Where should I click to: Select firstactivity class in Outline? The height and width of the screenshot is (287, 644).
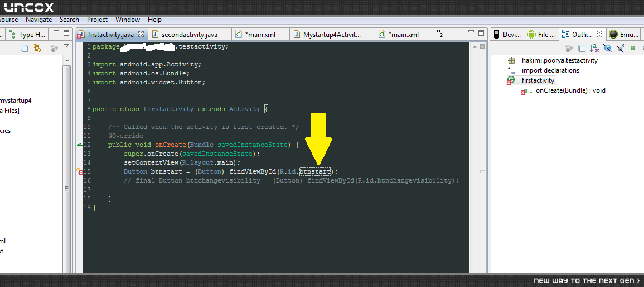pos(538,80)
